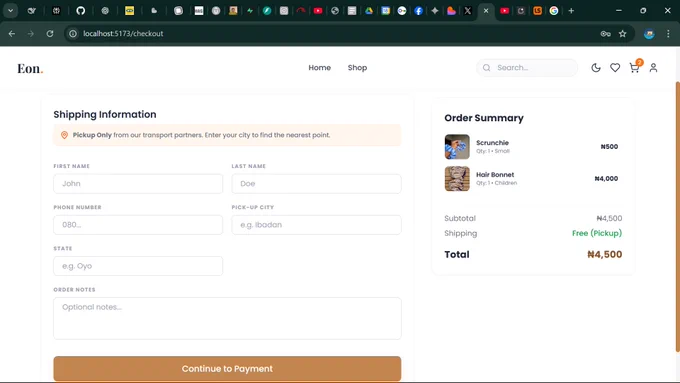Focus the Pick-up City field
680x383 pixels.
[x=316, y=225]
